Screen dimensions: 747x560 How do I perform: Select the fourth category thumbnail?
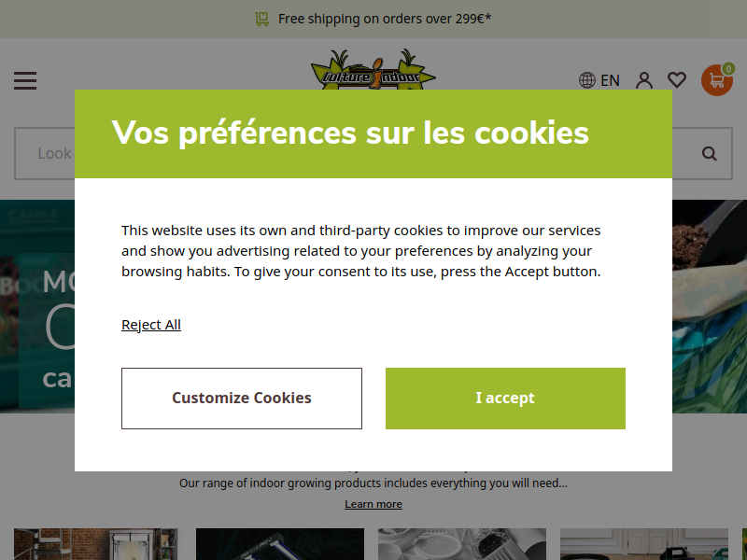click(644, 544)
